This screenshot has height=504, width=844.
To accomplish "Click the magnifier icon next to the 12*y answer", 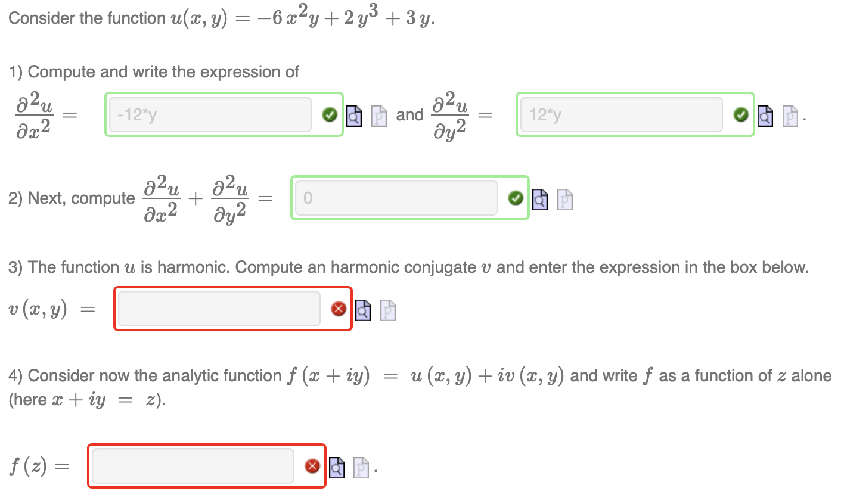I will coord(765,117).
